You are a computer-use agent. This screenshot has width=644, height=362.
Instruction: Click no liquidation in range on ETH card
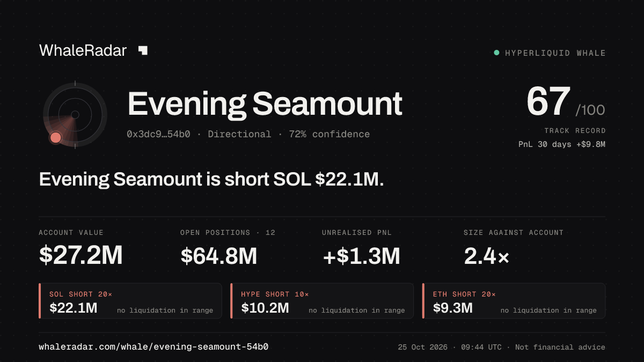[548, 311]
